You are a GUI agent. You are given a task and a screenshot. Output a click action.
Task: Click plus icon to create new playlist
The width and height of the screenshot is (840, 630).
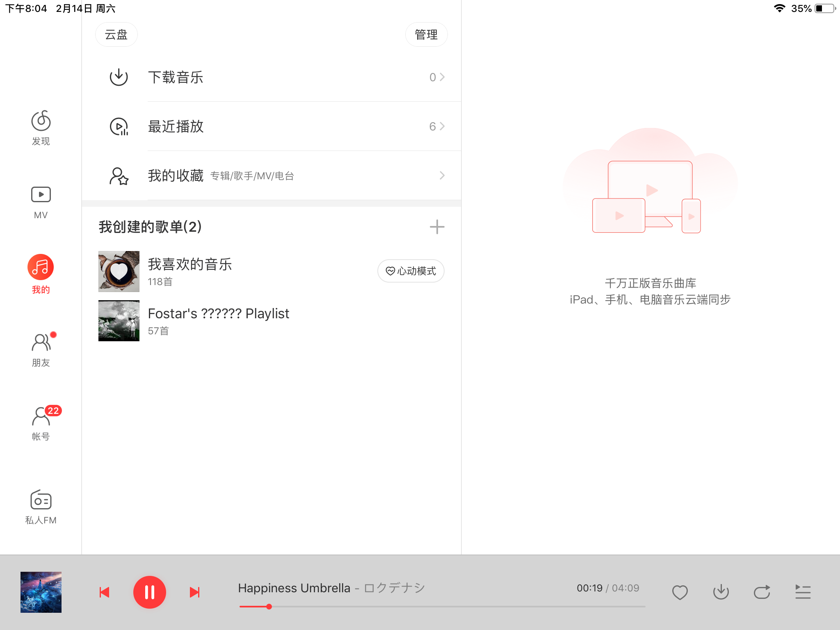[x=437, y=227]
